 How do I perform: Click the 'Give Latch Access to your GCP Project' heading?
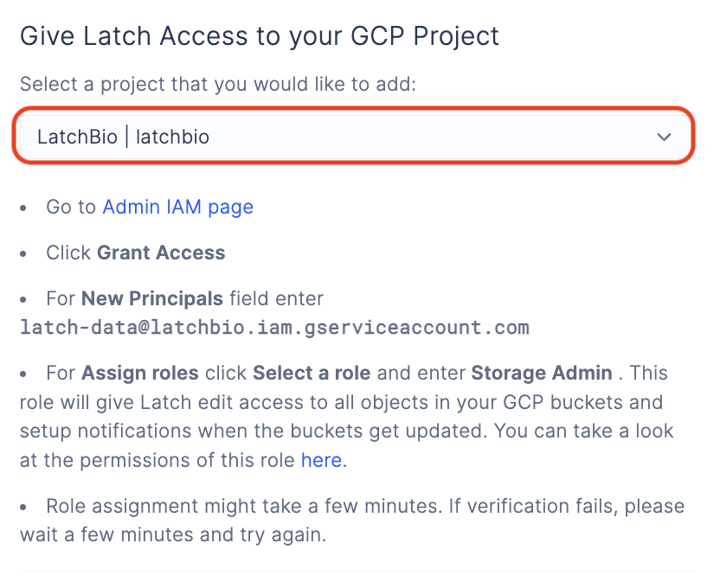[260, 36]
